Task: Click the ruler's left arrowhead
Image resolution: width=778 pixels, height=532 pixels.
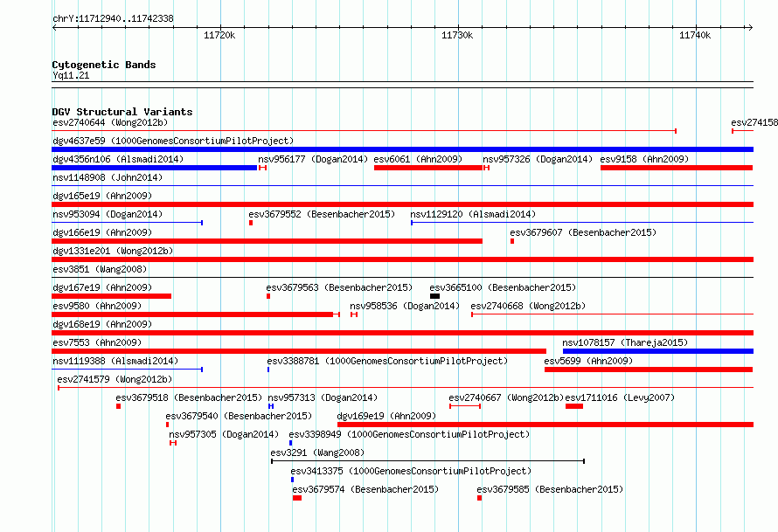Action: point(54,27)
